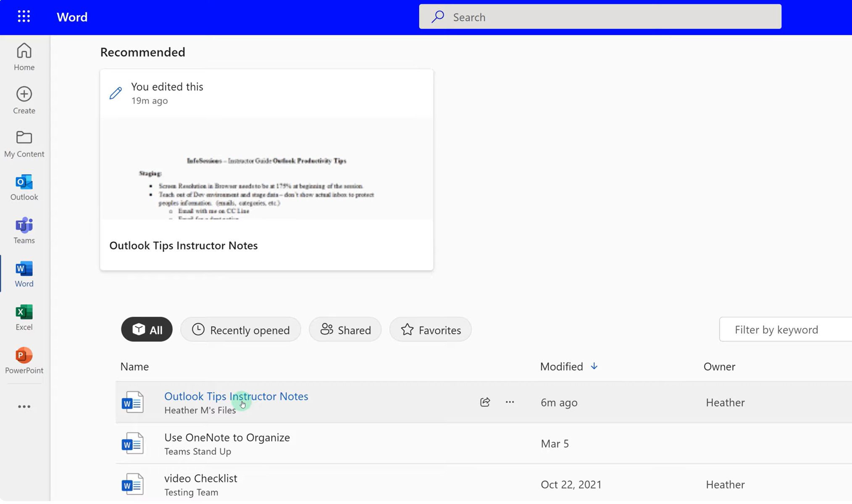Select the All filter tab

[147, 329]
